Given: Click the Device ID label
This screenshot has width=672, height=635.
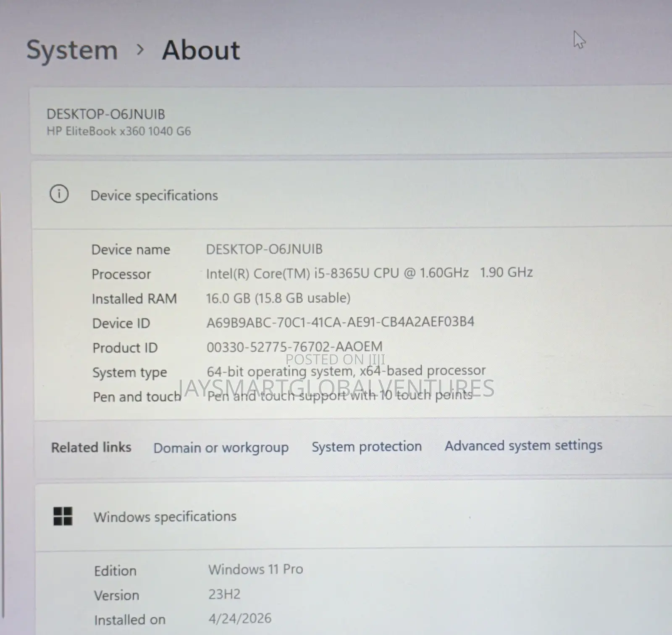Looking at the screenshot, I should click(121, 324).
